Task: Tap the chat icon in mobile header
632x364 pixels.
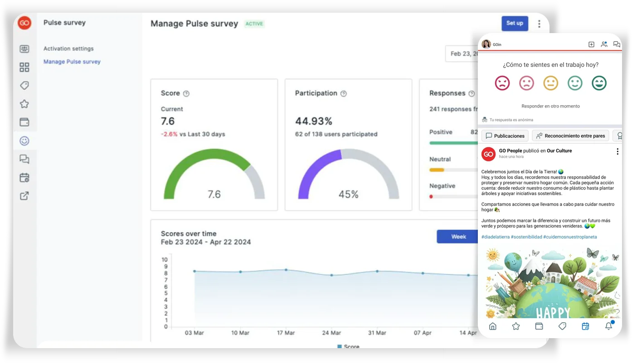Action: pos(617,44)
